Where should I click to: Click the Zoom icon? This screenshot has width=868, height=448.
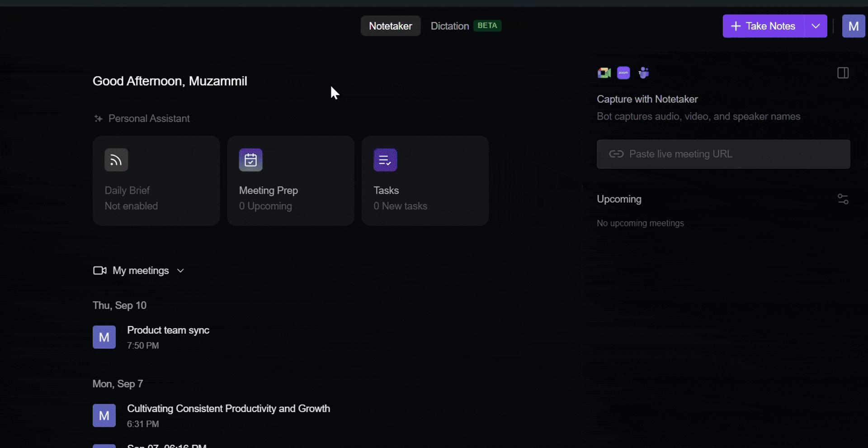click(x=623, y=73)
